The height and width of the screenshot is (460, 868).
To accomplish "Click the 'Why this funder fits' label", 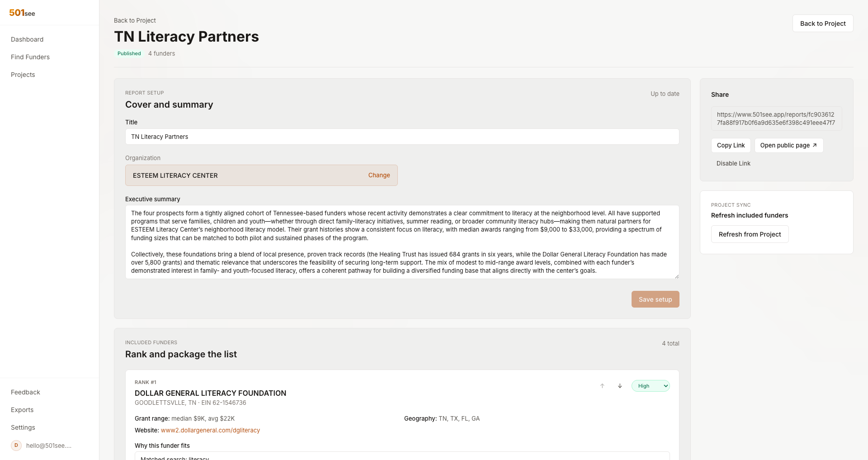I will pyautogui.click(x=162, y=446).
